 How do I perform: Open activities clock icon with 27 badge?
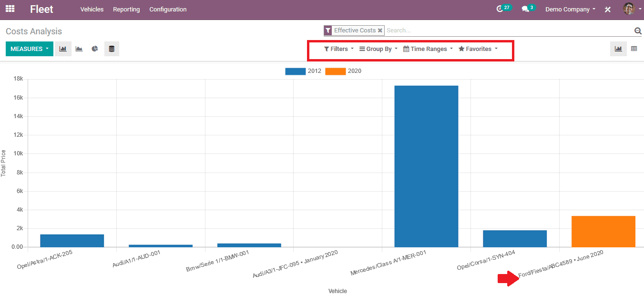point(503,9)
